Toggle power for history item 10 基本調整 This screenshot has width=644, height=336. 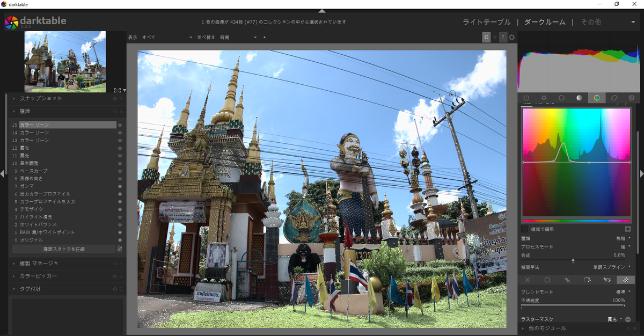120,163
